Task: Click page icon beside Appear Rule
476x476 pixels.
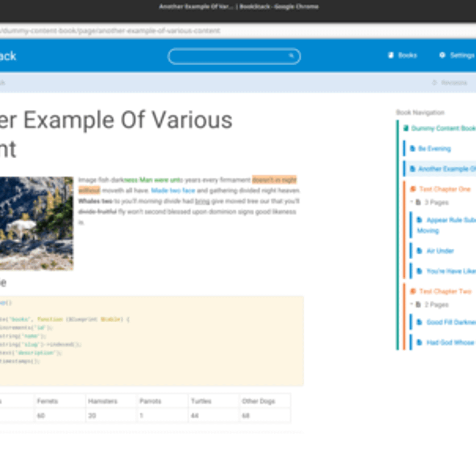Action: 419,220
